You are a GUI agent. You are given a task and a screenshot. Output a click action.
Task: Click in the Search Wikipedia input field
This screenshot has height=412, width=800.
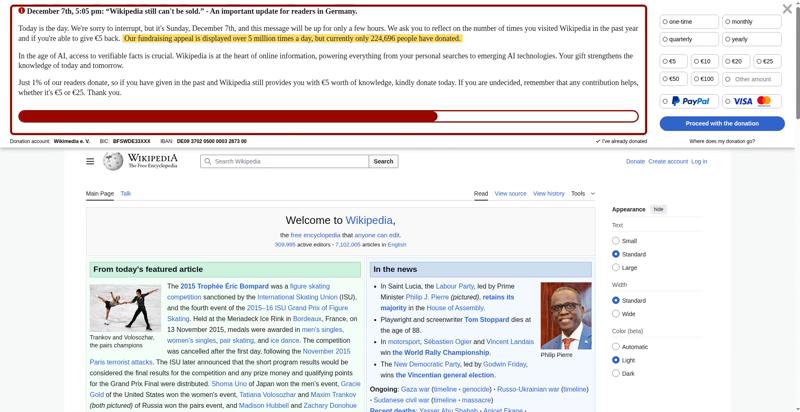(290, 161)
